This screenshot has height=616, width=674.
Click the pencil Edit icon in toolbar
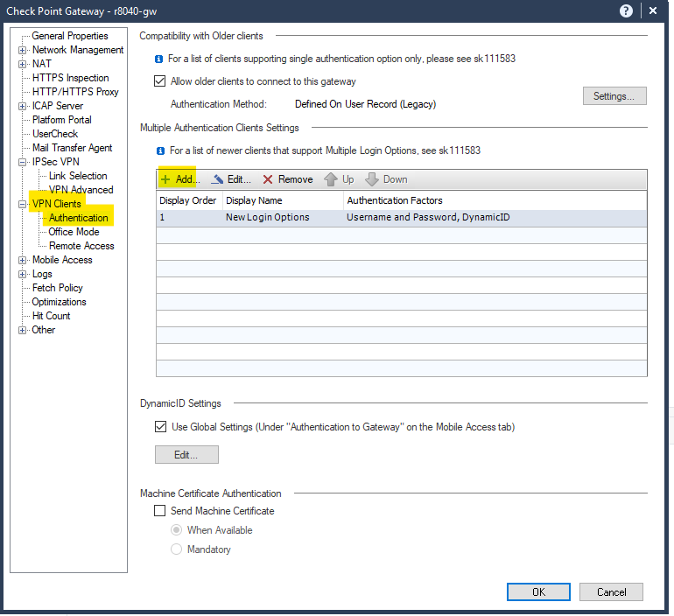[217, 179]
